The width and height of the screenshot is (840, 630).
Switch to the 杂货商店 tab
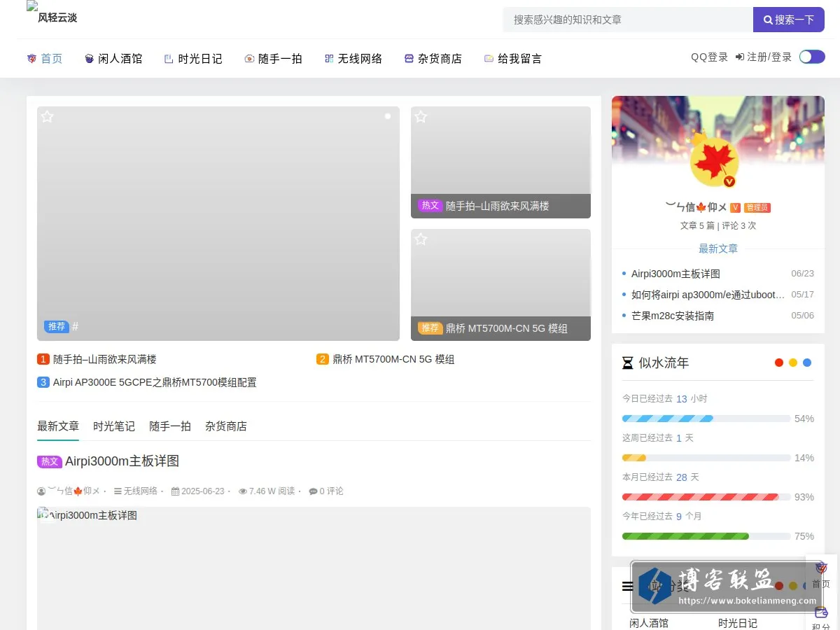(x=226, y=426)
